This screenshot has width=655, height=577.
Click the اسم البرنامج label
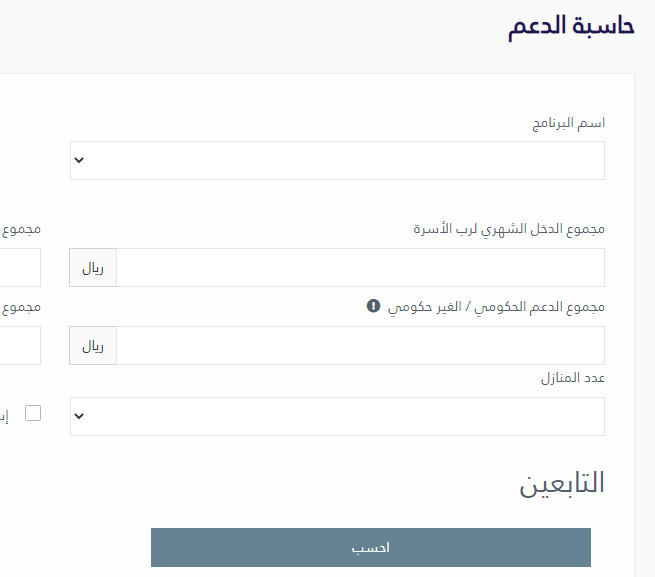[x=569, y=123]
